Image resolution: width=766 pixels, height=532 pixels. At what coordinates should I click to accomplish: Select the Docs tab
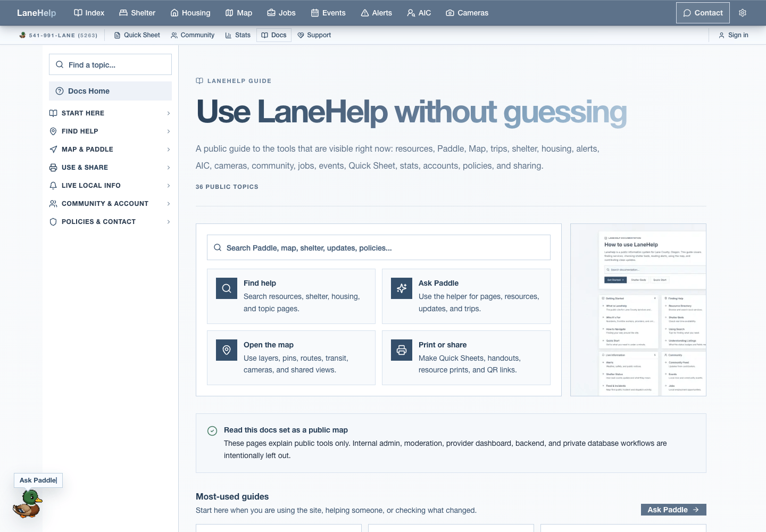point(274,35)
